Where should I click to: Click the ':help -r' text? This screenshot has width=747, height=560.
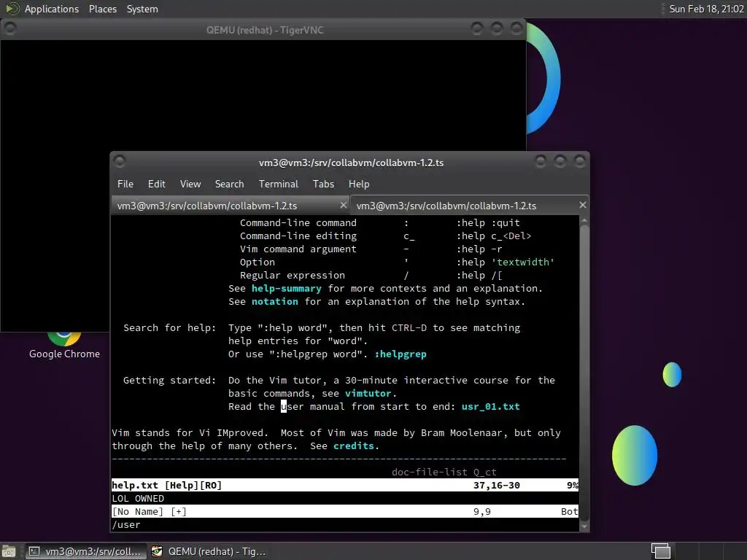pos(479,249)
